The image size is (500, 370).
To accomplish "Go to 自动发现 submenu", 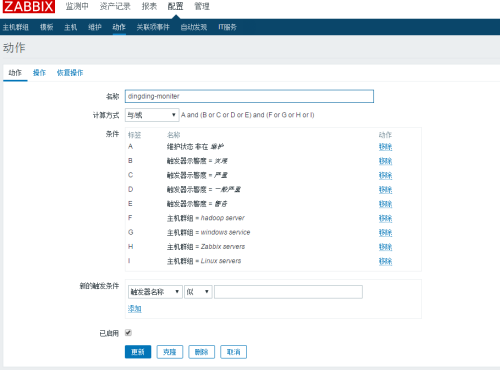I will [194, 27].
